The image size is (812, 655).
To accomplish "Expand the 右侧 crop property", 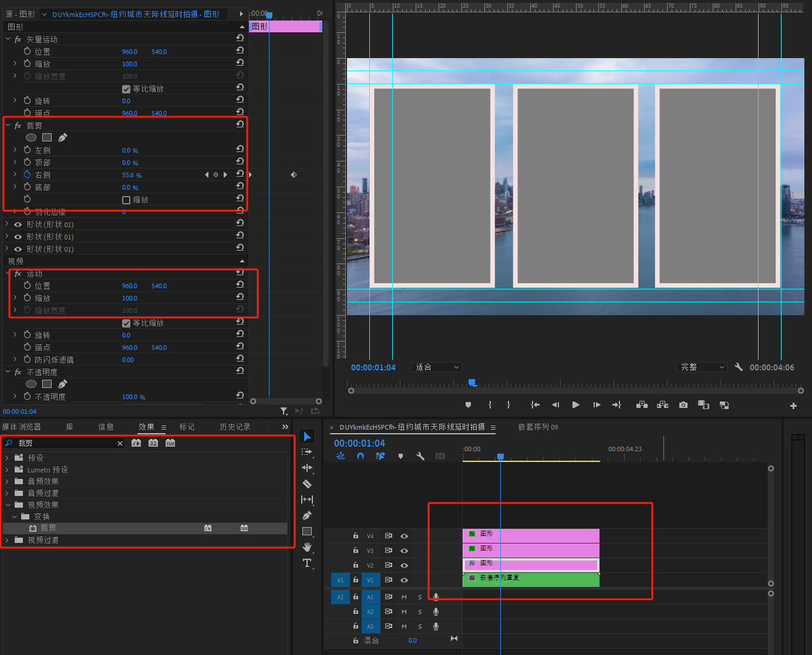I will (15, 174).
